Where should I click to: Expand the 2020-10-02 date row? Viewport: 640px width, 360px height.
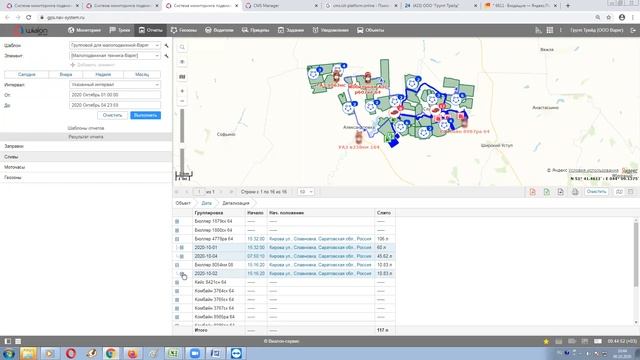(182, 274)
